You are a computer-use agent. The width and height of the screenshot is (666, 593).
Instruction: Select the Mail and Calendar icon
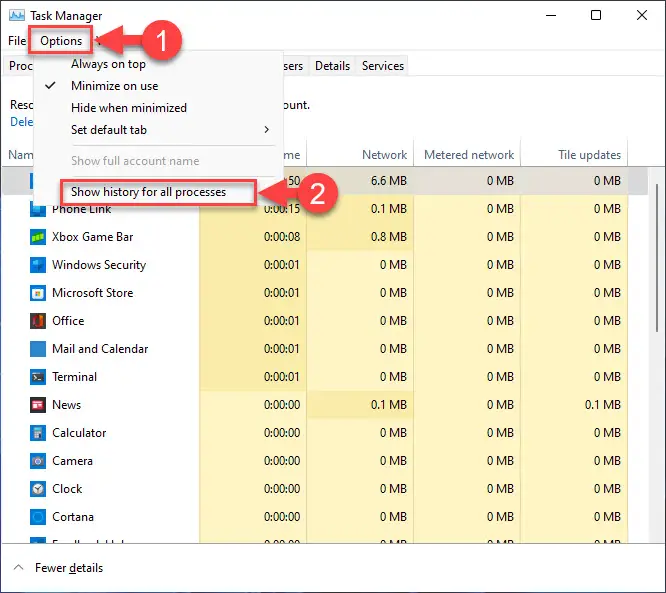[x=37, y=349]
